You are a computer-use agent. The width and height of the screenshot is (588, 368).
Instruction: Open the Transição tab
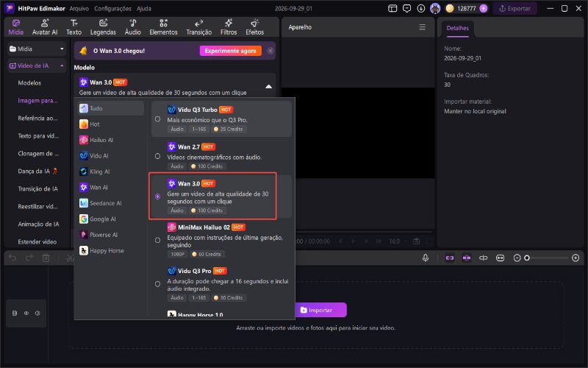[198, 27]
